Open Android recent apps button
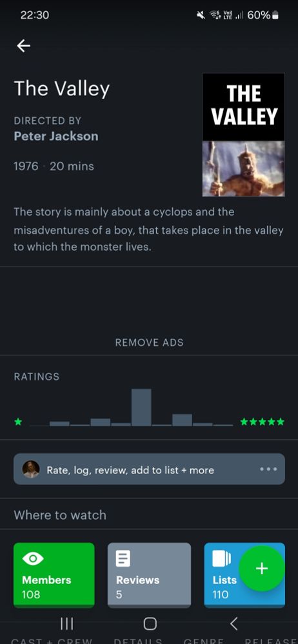The height and width of the screenshot is (644, 298). coord(66,624)
